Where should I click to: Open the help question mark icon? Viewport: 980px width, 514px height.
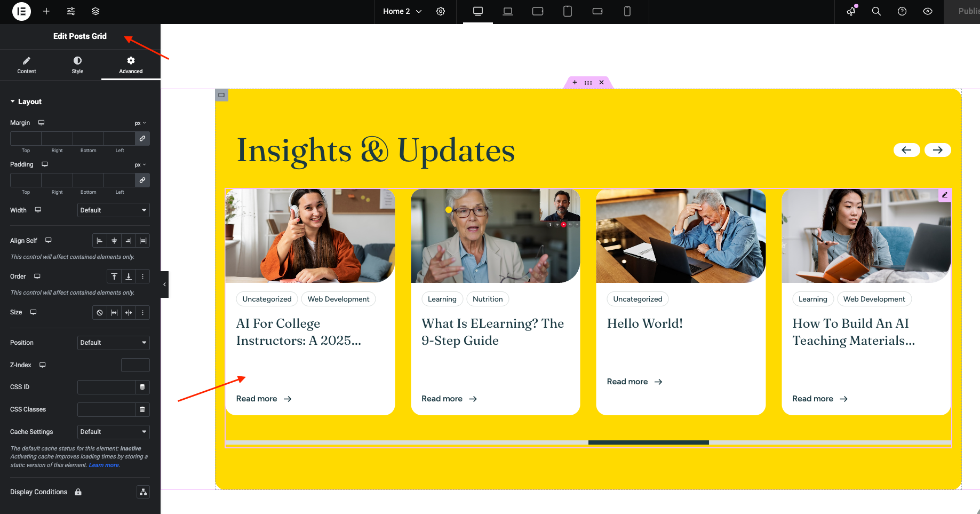coord(902,11)
